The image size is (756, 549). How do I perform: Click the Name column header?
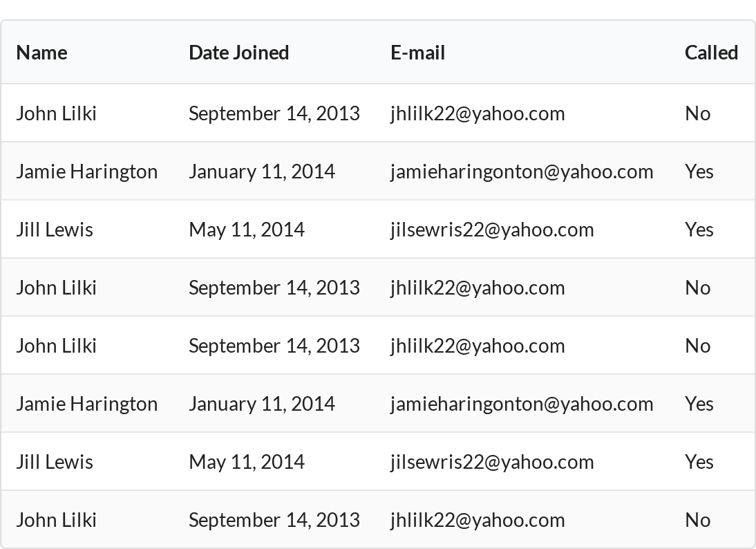click(42, 53)
